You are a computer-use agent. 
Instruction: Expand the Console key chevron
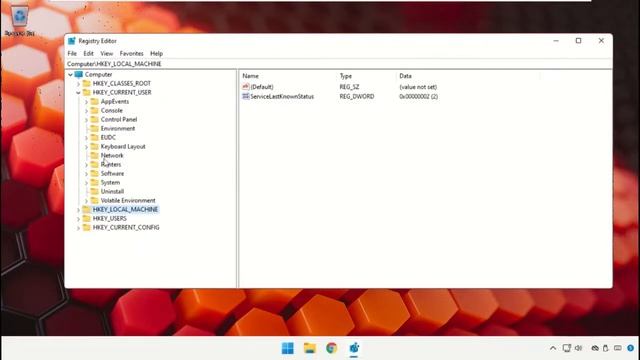87,111
